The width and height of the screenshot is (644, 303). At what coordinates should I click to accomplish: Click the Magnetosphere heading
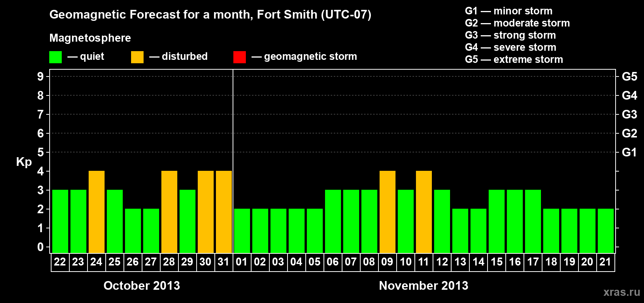click(x=90, y=38)
